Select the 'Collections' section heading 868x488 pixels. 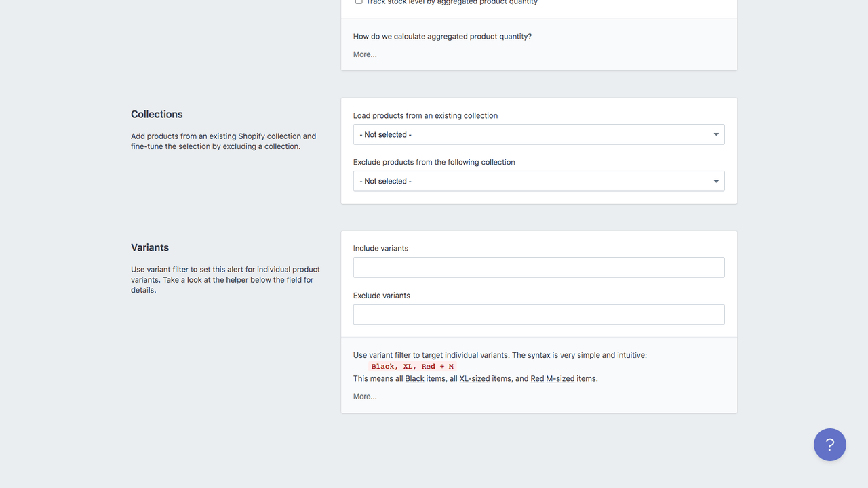[x=157, y=114]
